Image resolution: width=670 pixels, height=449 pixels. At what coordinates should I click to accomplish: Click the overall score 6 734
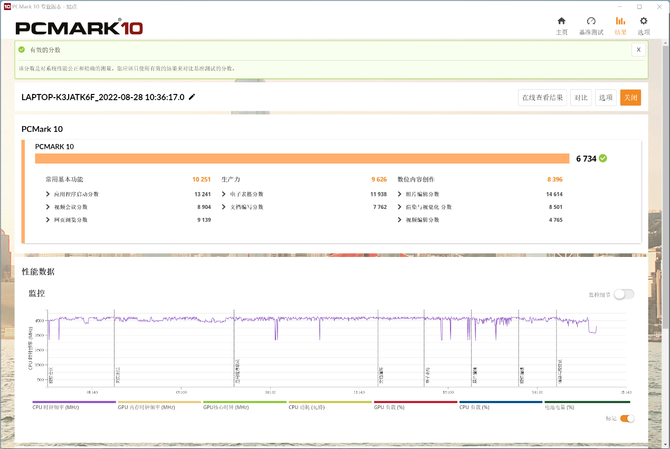pyautogui.click(x=586, y=158)
